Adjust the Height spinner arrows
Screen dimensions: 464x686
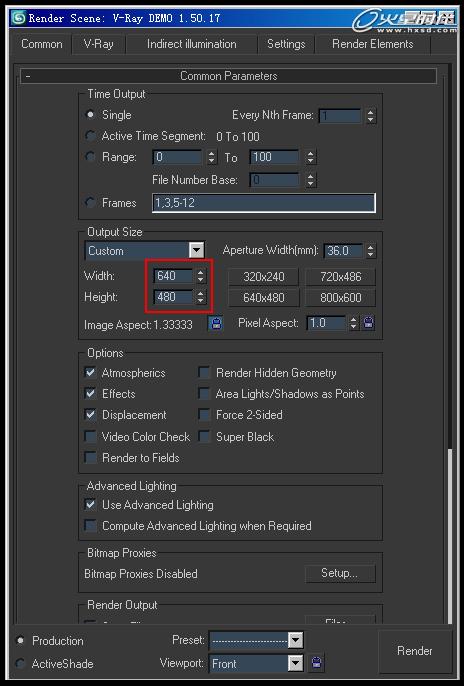point(200,297)
